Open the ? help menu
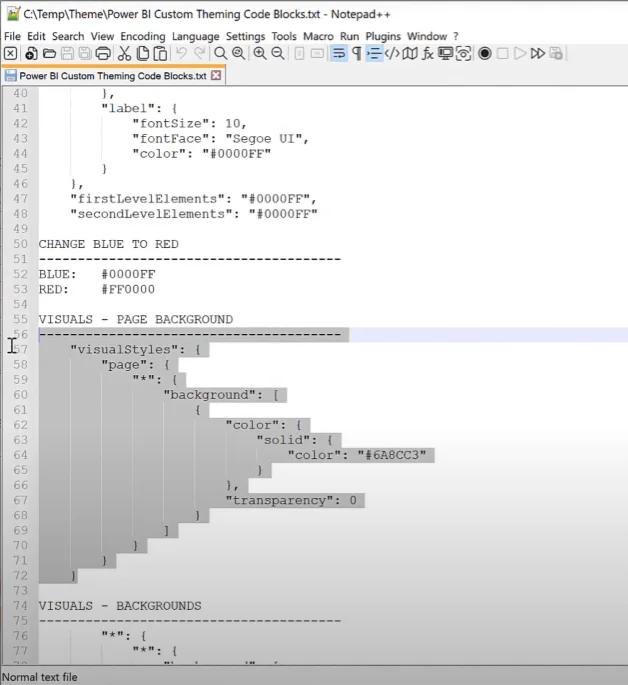The image size is (628, 685). pos(455,36)
